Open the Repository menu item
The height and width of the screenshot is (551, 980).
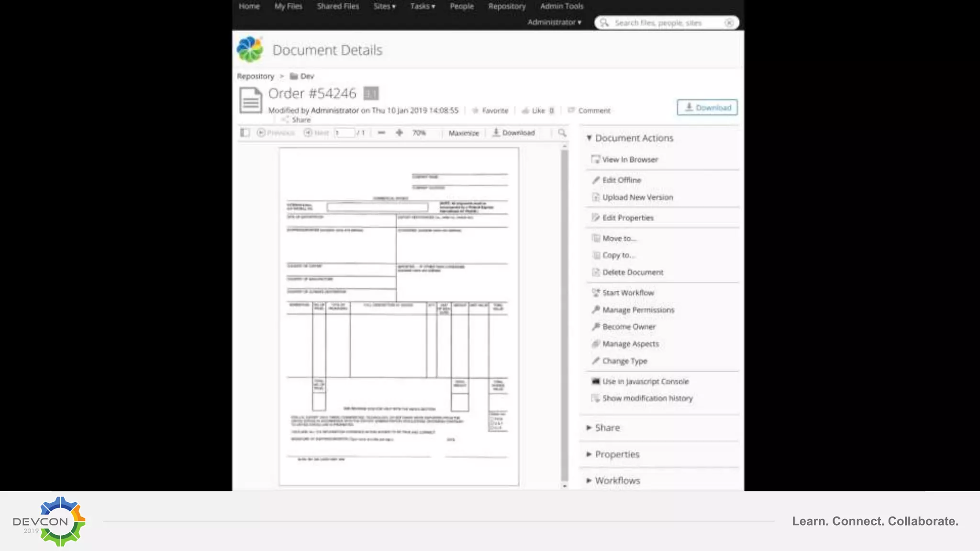coord(507,6)
